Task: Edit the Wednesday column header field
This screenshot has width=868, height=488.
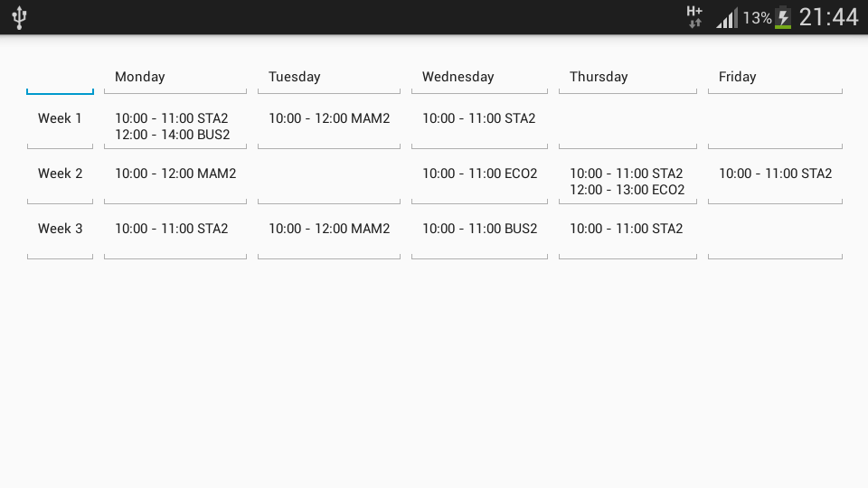Action: pos(479,78)
